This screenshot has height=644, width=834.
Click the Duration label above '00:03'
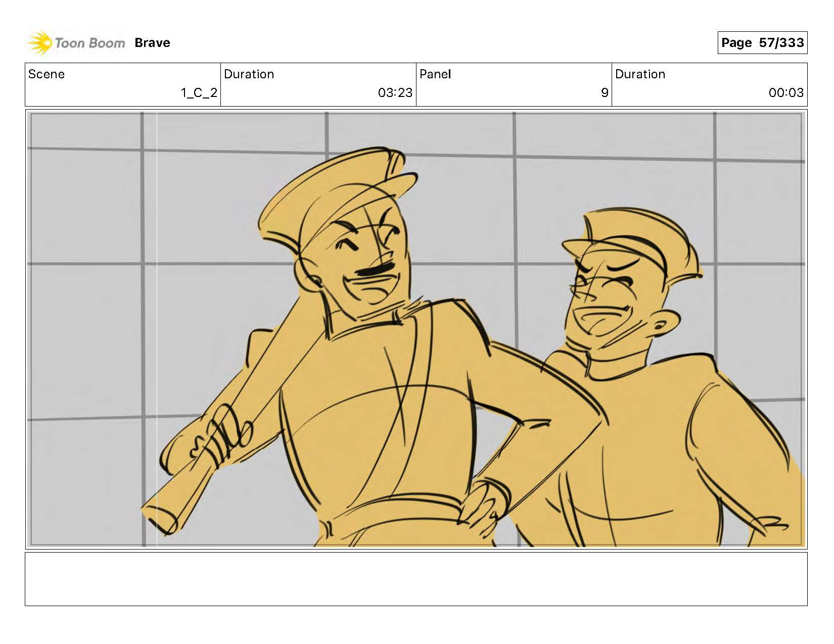[640, 74]
